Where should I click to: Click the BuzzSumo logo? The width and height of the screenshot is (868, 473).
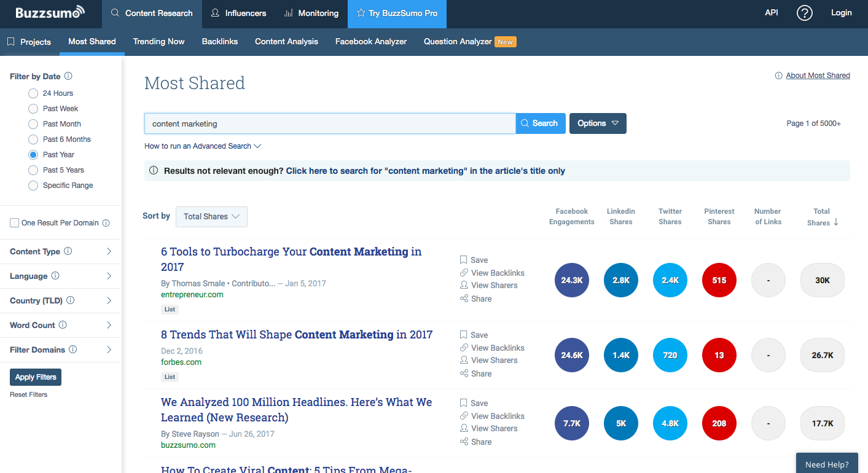(x=50, y=13)
